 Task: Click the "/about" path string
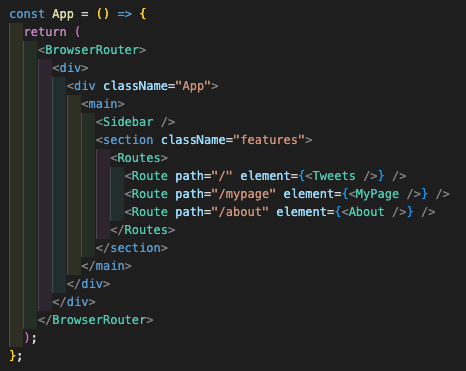[x=240, y=212]
